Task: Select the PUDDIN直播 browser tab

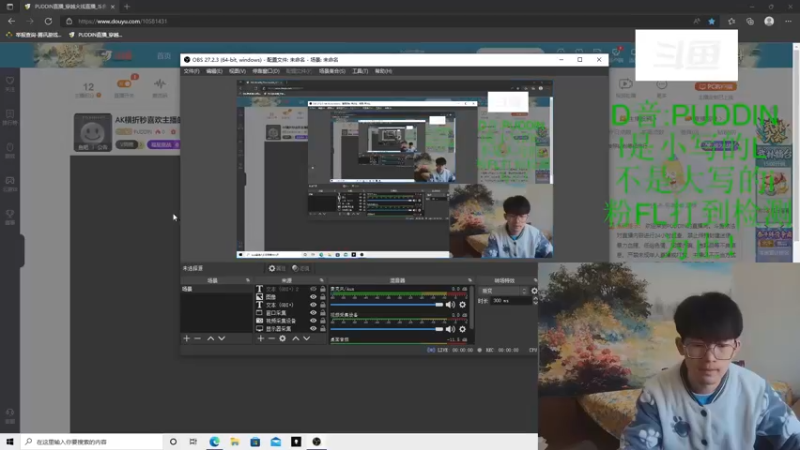Action: (70, 7)
